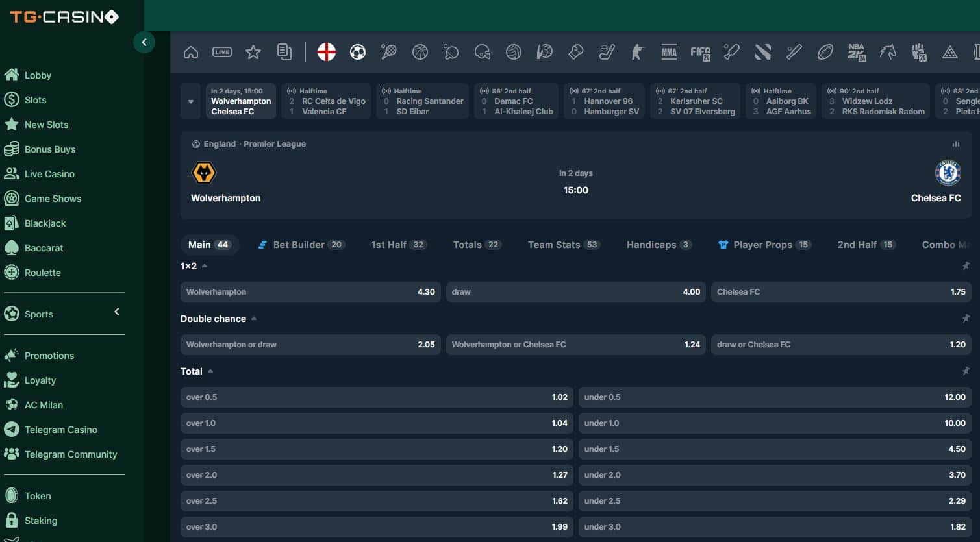This screenshot has width=980, height=542.
Task: Open the LIVE events icon
Action: 222,52
